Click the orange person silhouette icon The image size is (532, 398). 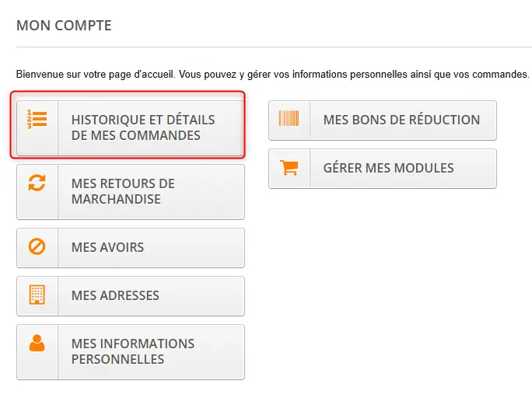pos(37,343)
